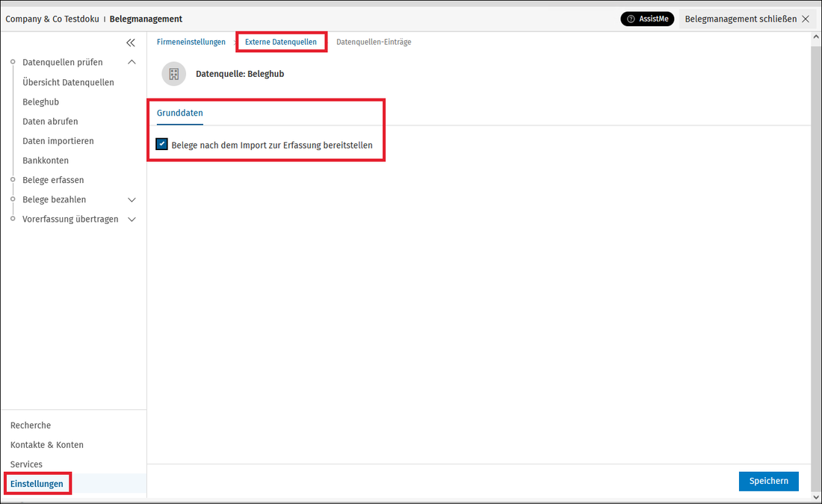Open Externe Datenquellen breadcrumb link

pyautogui.click(x=280, y=42)
